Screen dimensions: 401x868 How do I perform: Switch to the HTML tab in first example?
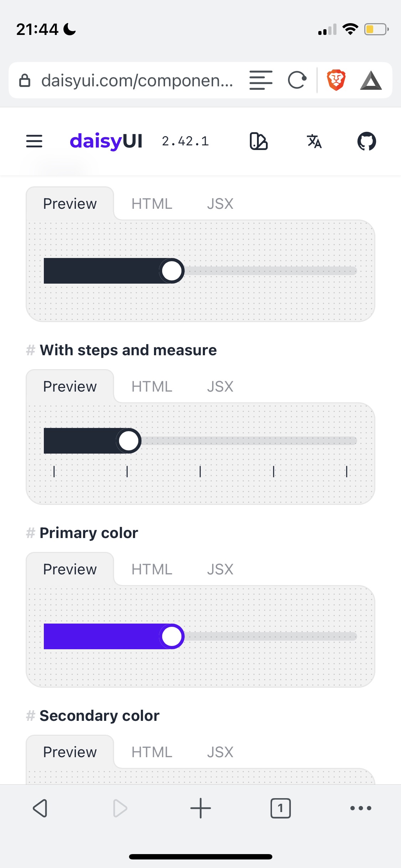(151, 203)
